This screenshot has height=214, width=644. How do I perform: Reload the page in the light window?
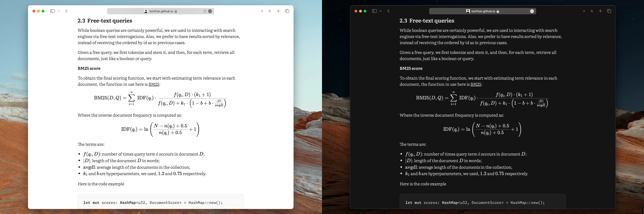[x=205, y=11]
